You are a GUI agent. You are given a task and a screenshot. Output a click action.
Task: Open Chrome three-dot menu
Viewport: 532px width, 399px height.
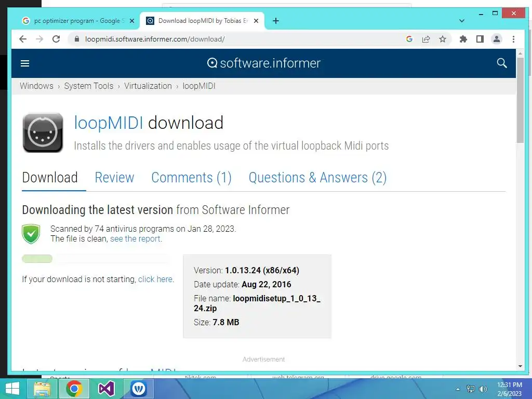pos(513,39)
